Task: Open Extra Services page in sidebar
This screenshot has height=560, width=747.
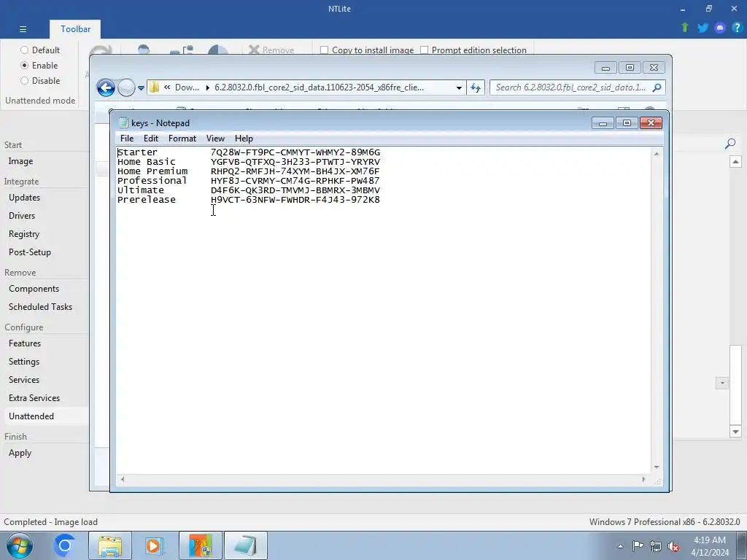Action: click(34, 397)
